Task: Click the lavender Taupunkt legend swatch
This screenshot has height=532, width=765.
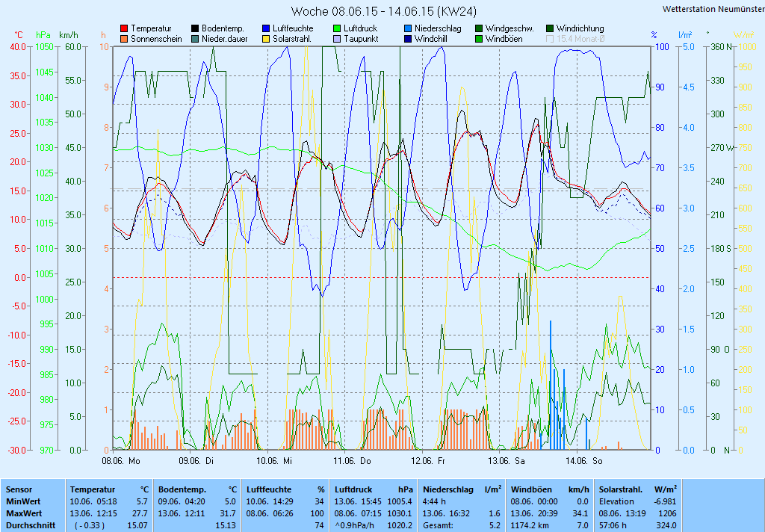Action: pyautogui.click(x=337, y=39)
